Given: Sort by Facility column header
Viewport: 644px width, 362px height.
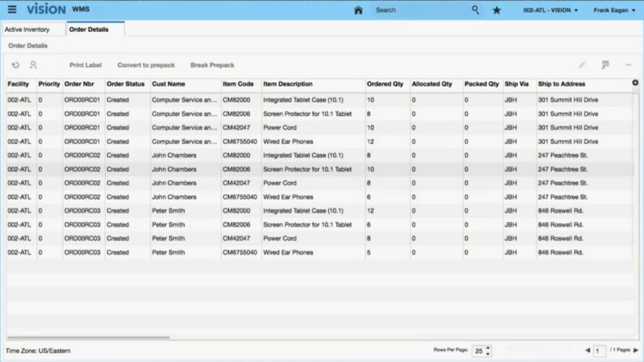Looking at the screenshot, I should 18,84.
